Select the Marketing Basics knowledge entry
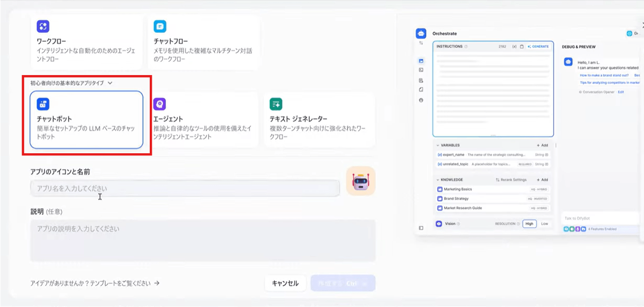644x307 pixels. click(493, 189)
